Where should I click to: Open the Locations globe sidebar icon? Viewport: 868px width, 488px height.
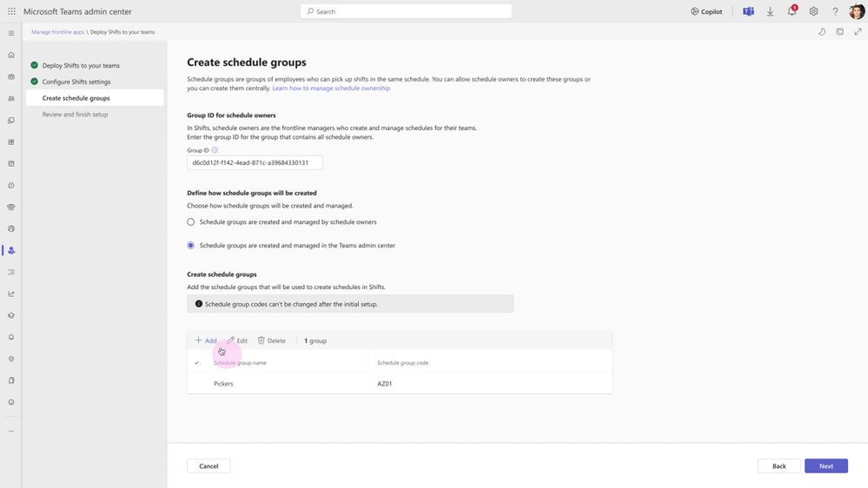(x=11, y=228)
